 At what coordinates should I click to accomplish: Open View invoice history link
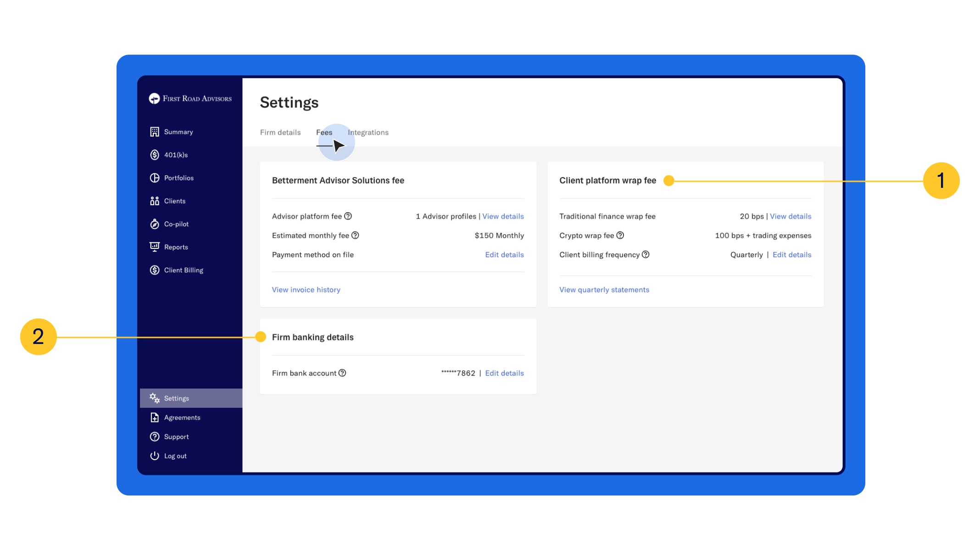pyautogui.click(x=306, y=290)
